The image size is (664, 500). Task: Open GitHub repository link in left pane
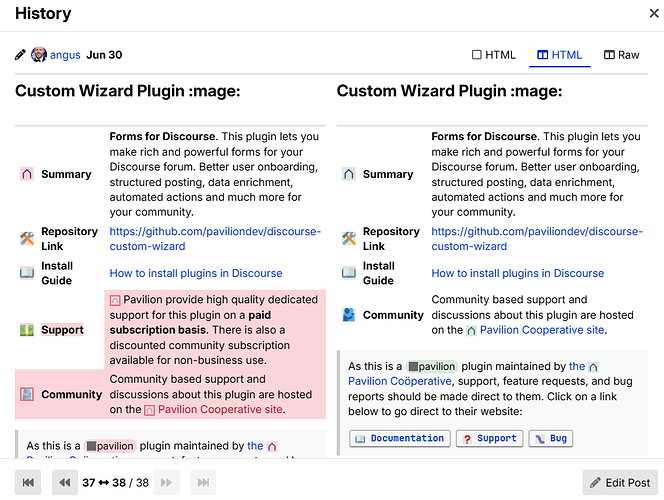coord(215,239)
